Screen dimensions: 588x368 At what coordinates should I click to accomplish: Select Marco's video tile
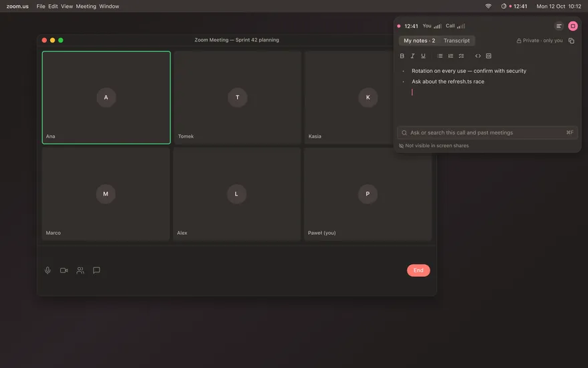tap(106, 194)
